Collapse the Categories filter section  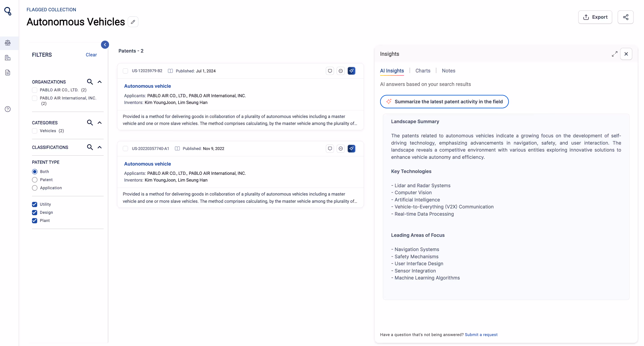100,122
